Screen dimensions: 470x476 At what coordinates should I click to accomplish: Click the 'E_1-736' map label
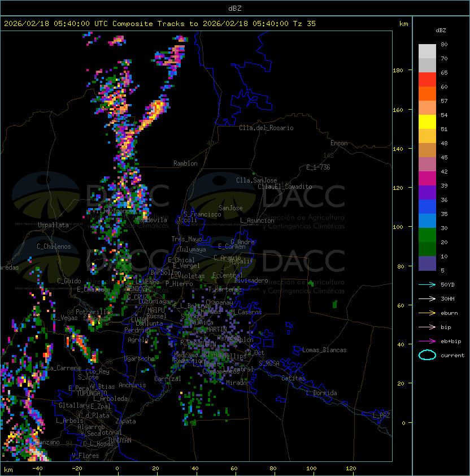318,167
